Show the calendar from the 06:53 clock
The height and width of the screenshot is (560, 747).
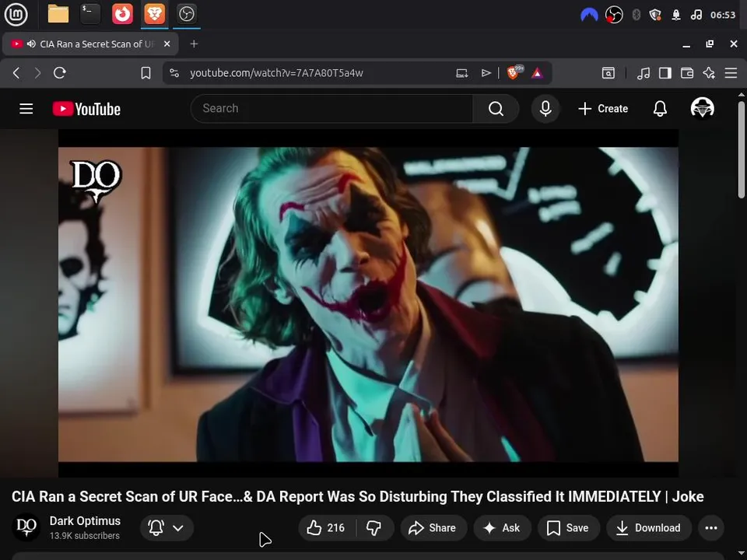tap(723, 15)
